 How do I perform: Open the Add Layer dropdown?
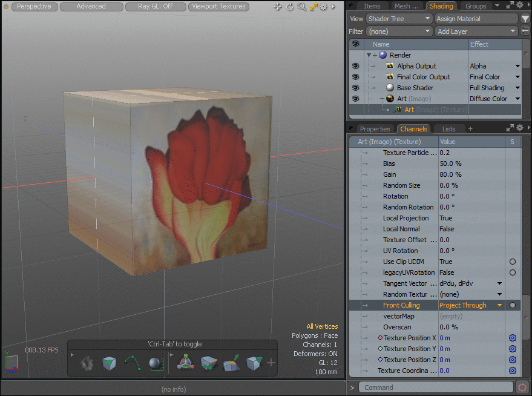(x=476, y=31)
